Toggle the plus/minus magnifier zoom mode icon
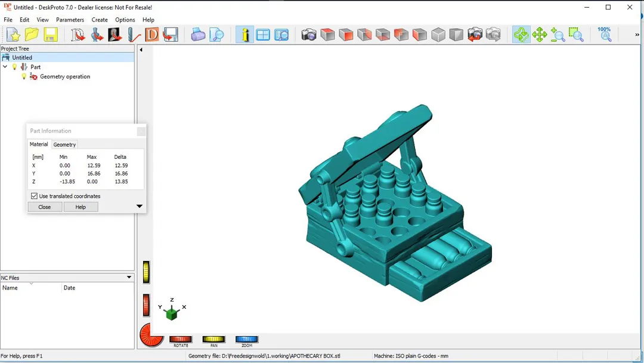644x363 pixels. pos(558,35)
